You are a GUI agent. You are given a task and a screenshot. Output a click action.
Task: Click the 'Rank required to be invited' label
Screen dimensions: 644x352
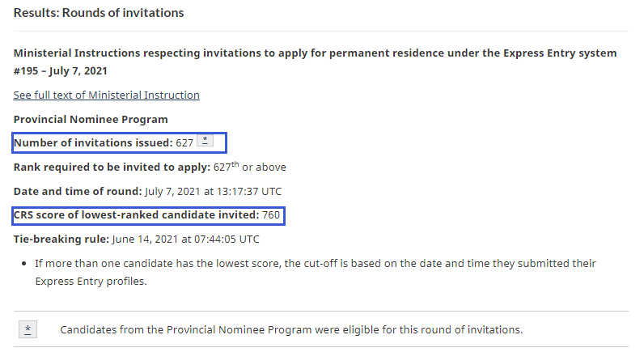pyautogui.click(x=112, y=168)
